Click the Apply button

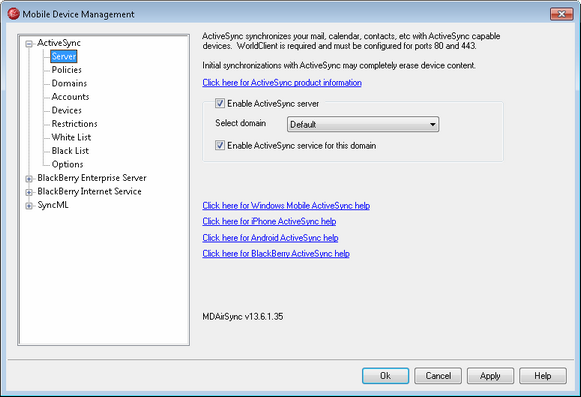[490, 376]
